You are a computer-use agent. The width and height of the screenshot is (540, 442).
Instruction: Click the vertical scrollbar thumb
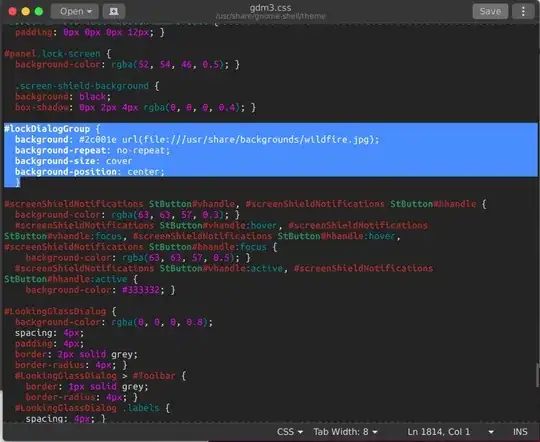(x=538, y=375)
